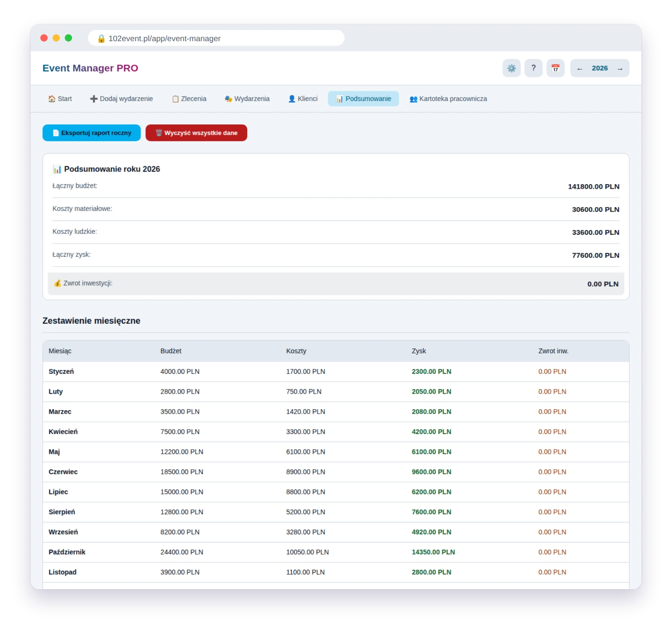Viewport: 672px width, 626px height.
Task: Click the Wyczyść wszystkie dane button
Action: pos(196,133)
